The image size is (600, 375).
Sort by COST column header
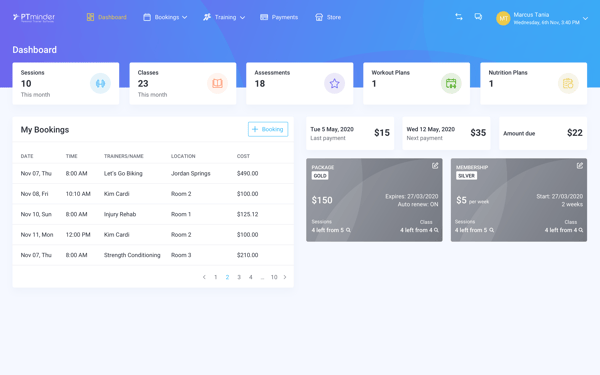(243, 156)
